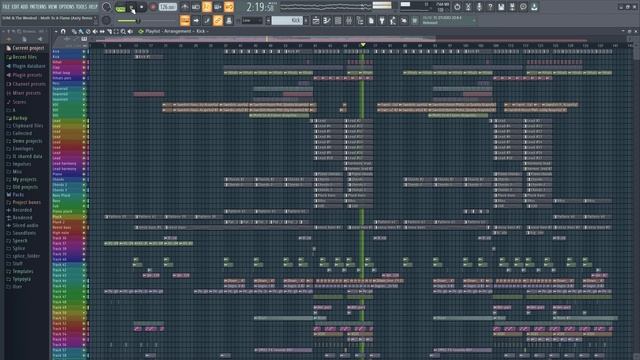Select the playlist Zoom magnifier tool
The image size is (640, 360).
click(123, 31)
